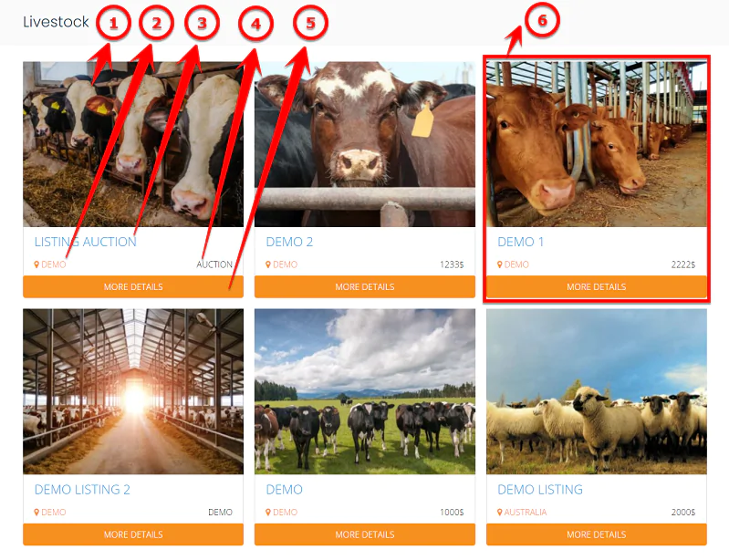Click location pin icon on Demo 2 card
Screen dimensions: 729x560
pyautogui.click(x=268, y=264)
